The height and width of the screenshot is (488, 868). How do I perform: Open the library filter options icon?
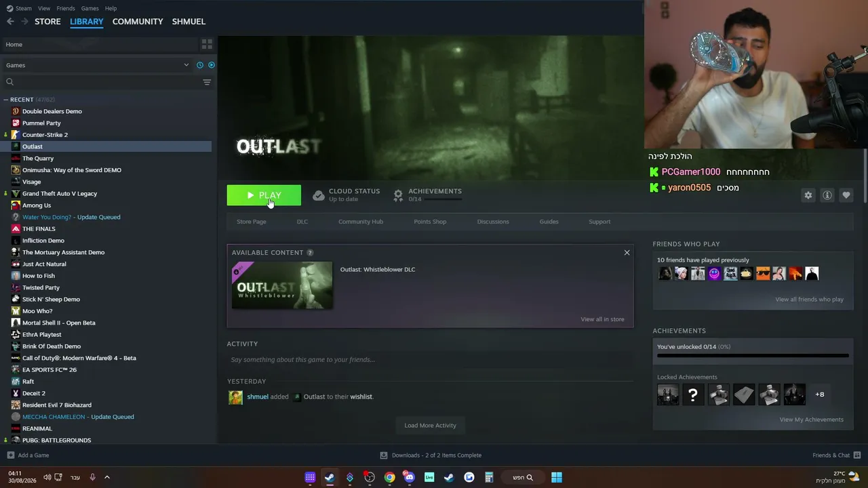pos(207,82)
